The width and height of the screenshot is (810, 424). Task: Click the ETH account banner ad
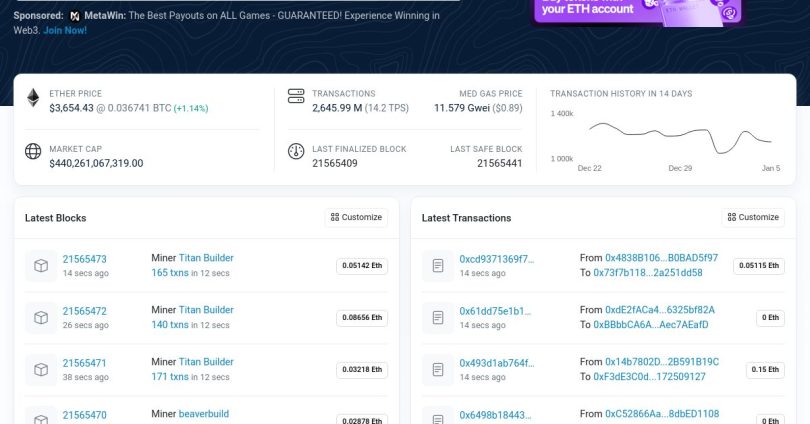[x=640, y=11]
